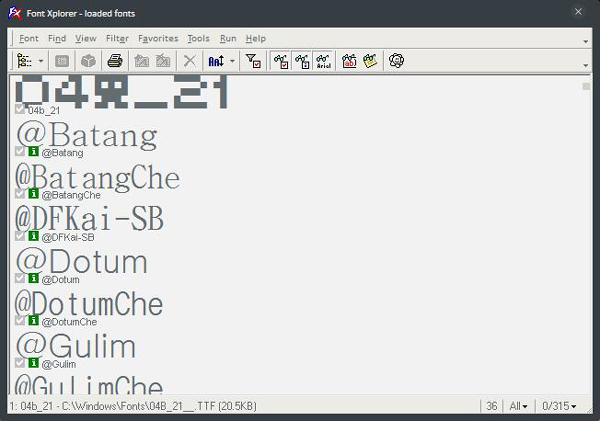This screenshot has height=421, width=600.
Task: Open the Filter menu
Action: (x=117, y=39)
